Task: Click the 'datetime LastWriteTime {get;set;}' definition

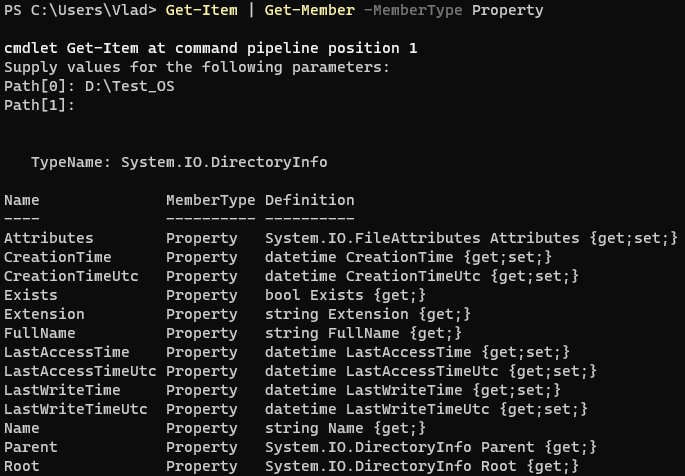Action: (x=412, y=390)
